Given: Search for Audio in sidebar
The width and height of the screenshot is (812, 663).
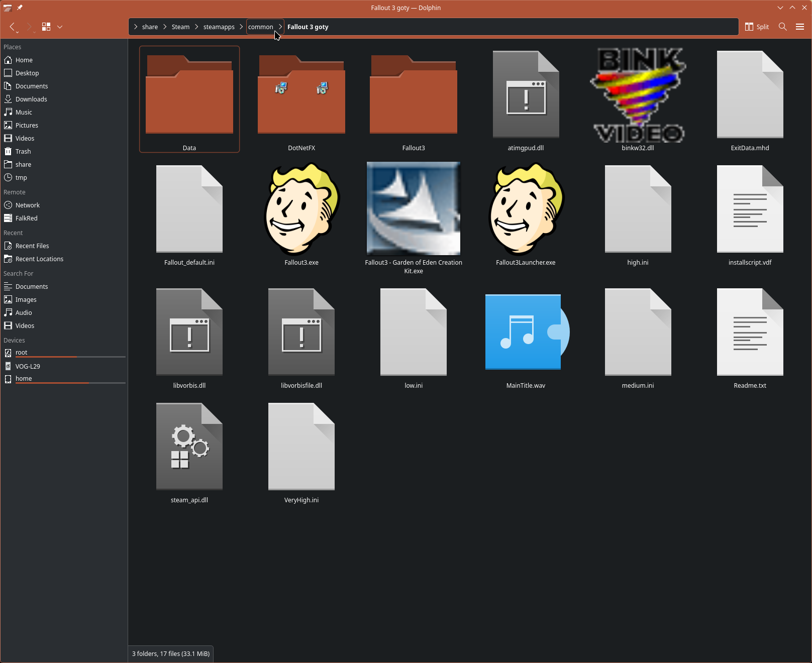Looking at the screenshot, I should click(64, 312).
